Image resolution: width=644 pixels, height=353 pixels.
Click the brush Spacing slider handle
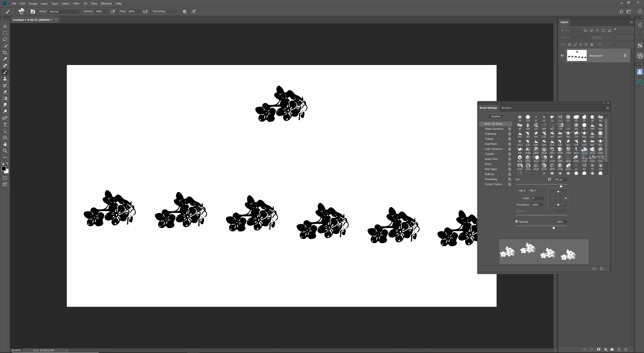pyautogui.click(x=554, y=228)
